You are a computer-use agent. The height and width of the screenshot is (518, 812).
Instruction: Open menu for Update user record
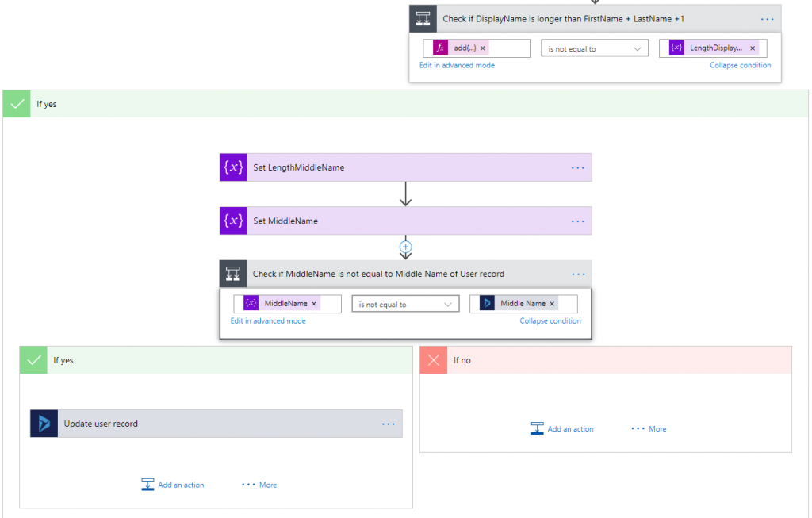pos(388,424)
